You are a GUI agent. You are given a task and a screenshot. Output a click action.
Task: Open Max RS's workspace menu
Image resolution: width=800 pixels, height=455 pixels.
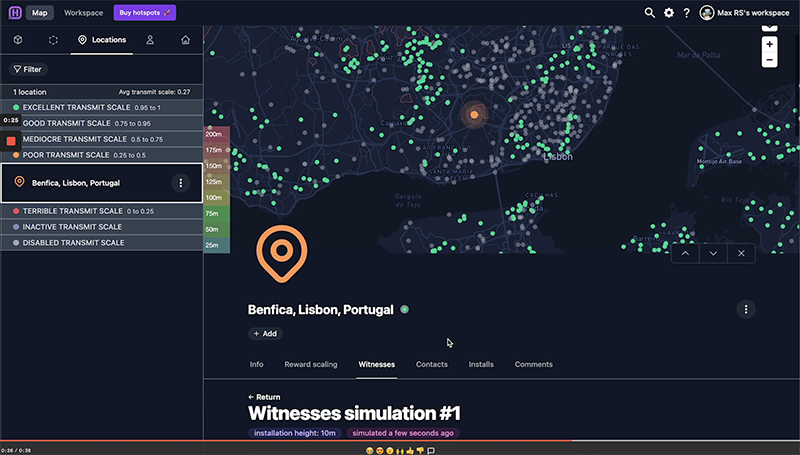click(x=745, y=13)
